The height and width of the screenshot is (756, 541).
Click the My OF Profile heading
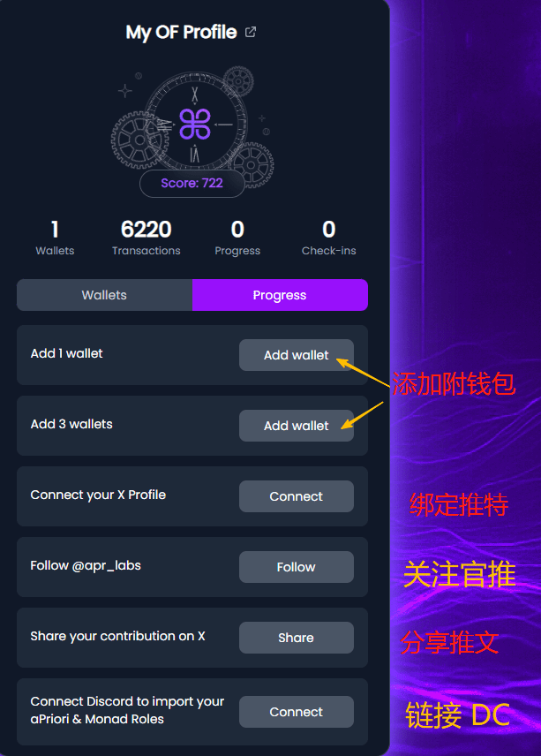(182, 33)
